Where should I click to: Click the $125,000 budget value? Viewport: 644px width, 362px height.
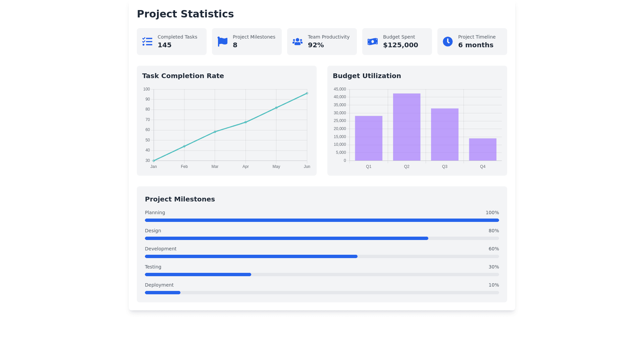coord(400,45)
